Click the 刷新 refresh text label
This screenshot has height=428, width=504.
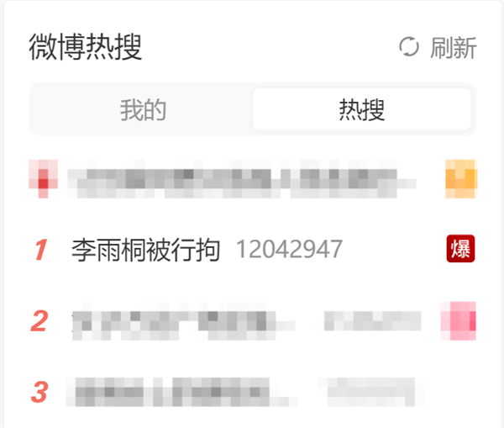tap(454, 48)
